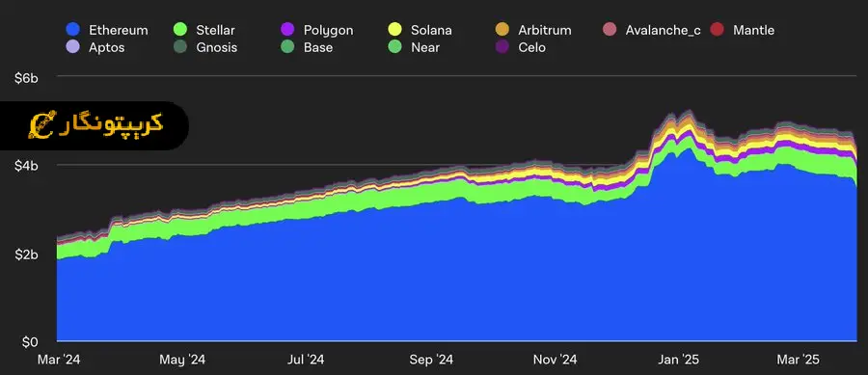Click the Jan '25 axis label
Image resolution: width=868 pixels, height=375 pixels.
[679, 360]
